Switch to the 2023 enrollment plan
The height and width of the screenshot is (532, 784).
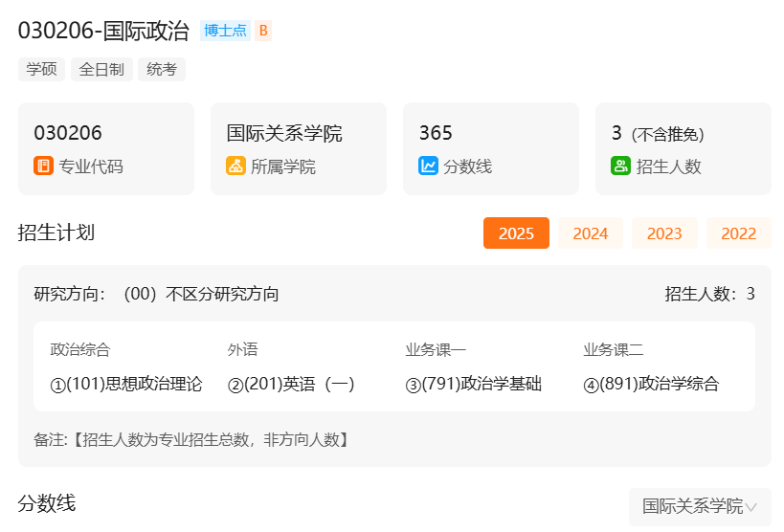pyautogui.click(x=664, y=233)
